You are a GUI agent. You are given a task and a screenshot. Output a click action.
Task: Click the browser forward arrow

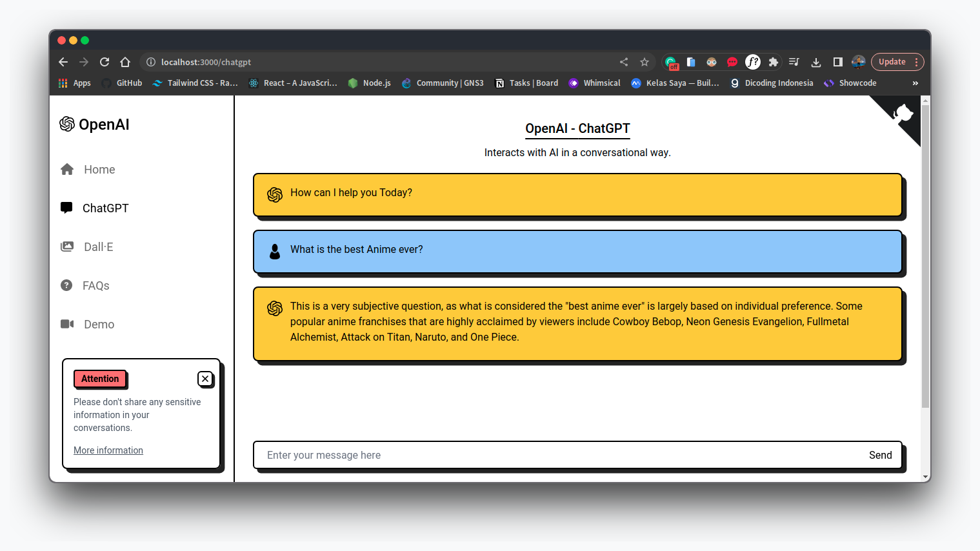[x=84, y=62]
